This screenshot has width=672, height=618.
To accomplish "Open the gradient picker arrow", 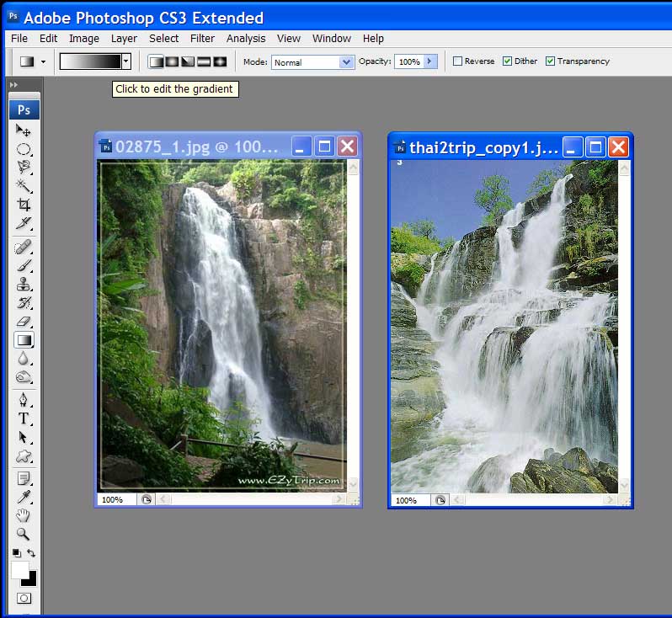I will coord(126,61).
